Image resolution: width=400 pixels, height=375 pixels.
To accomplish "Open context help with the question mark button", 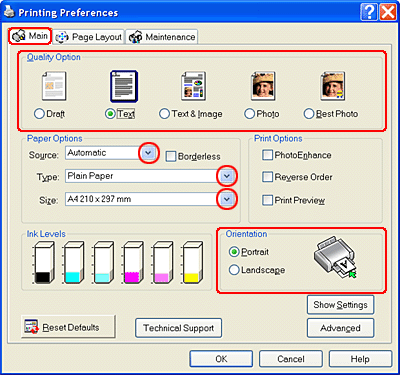I will point(369,13).
